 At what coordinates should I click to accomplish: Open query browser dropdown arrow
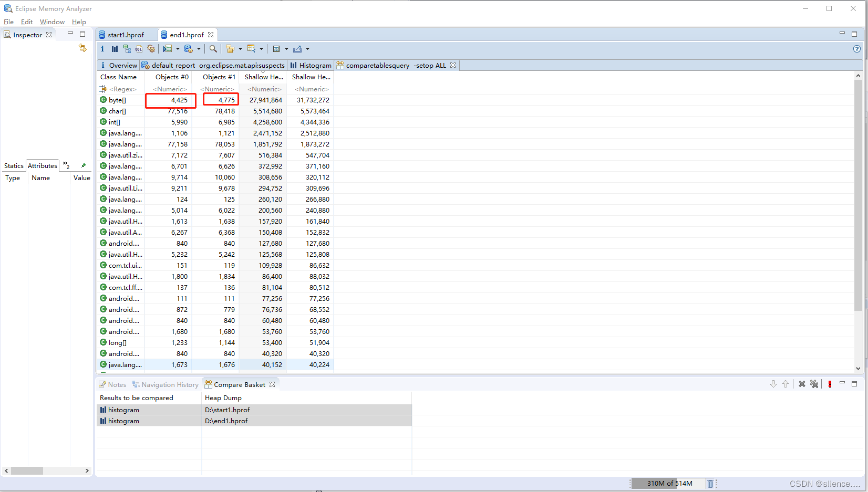pyautogui.click(x=199, y=49)
